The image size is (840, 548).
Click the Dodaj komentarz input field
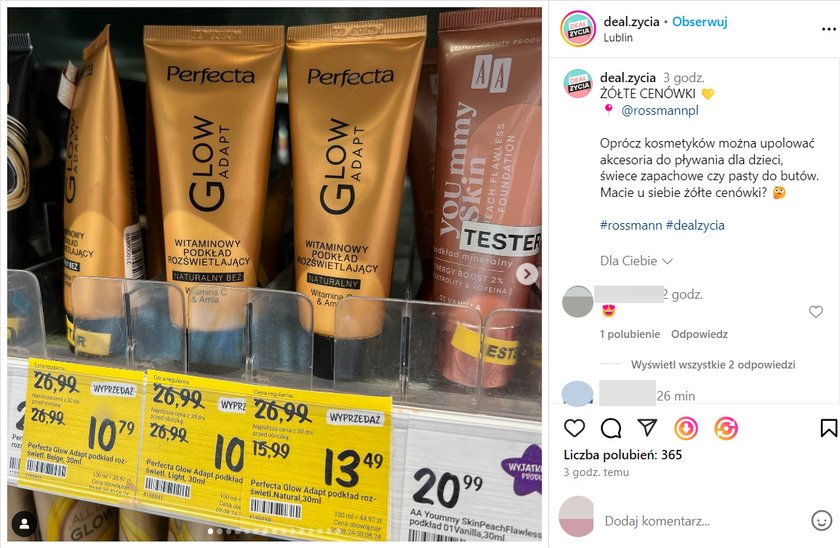click(704, 521)
